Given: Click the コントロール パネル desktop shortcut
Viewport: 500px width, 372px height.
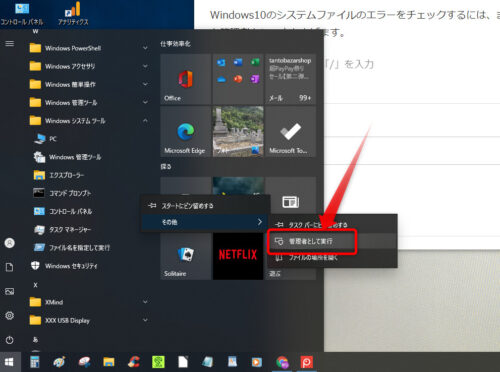Looking at the screenshot, I should 22,14.
